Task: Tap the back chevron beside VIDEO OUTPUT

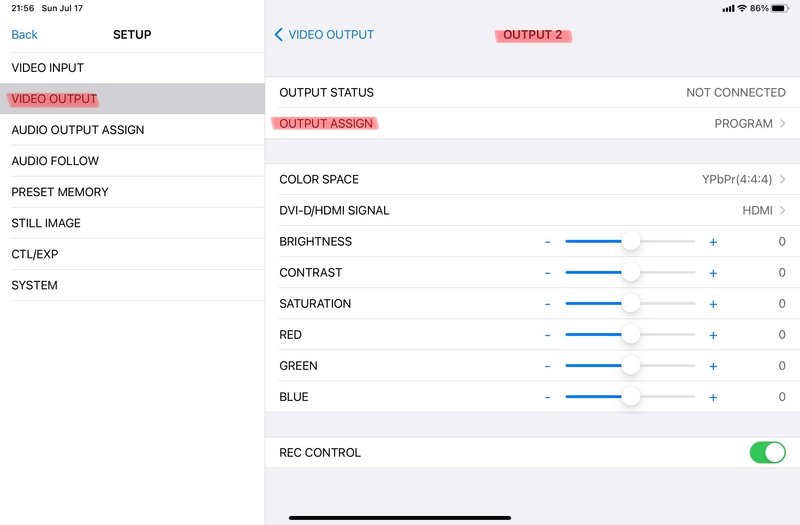Action: click(278, 35)
